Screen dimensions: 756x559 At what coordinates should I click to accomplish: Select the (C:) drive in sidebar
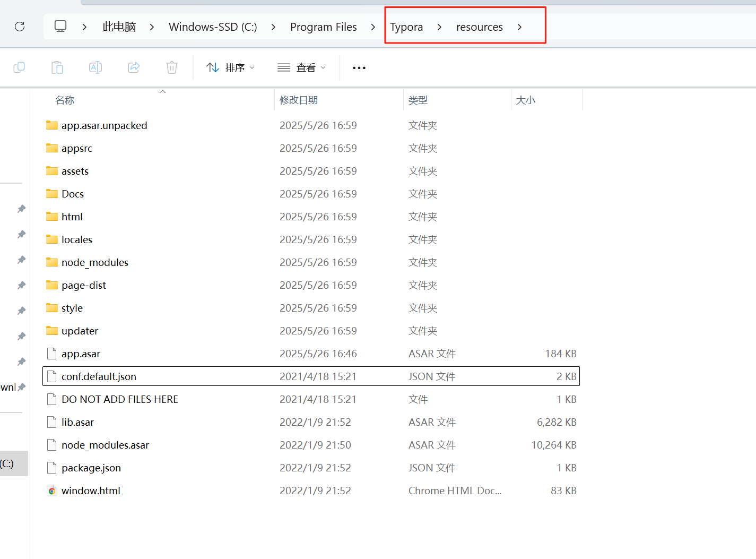pos(14,463)
